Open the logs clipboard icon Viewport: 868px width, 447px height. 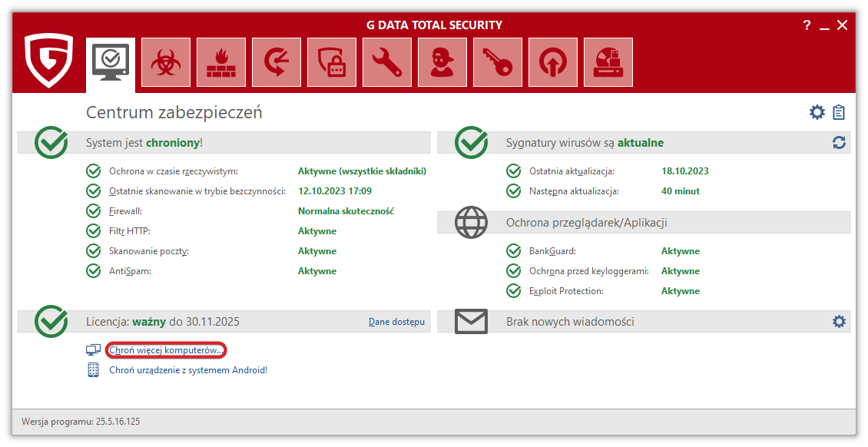click(840, 112)
